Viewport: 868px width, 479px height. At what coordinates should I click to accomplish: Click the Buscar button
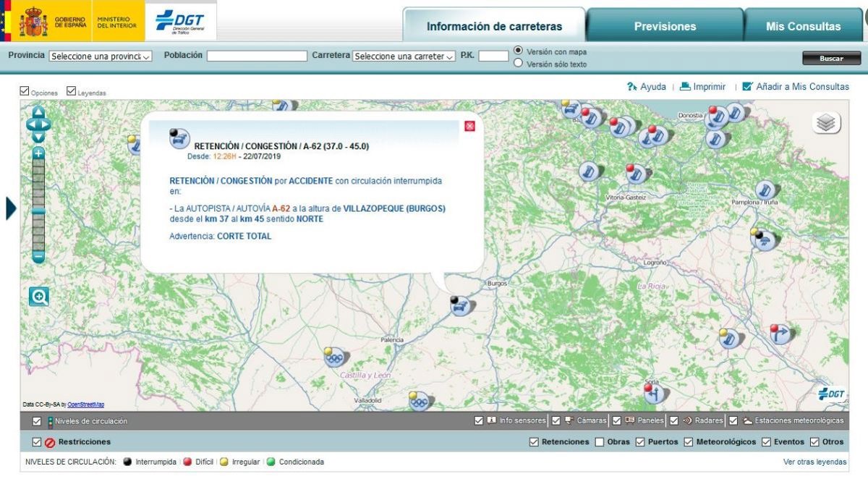[x=831, y=59]
